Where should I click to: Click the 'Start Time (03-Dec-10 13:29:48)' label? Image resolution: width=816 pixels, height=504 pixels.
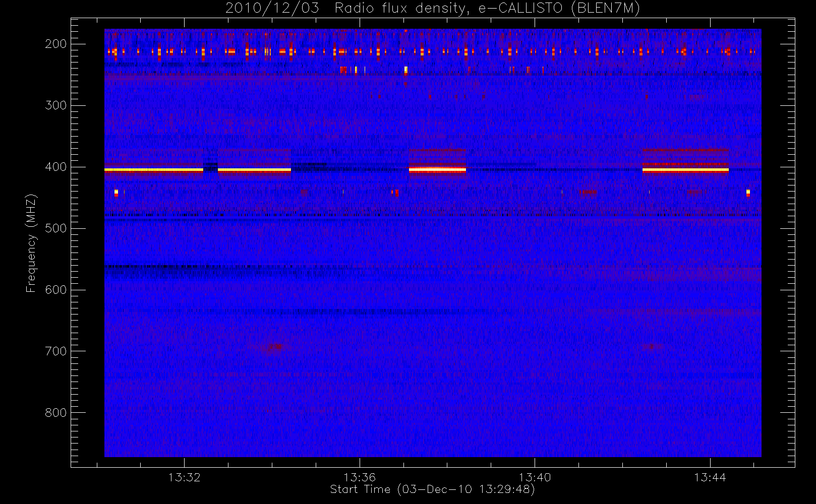click(x=432, y=489)
